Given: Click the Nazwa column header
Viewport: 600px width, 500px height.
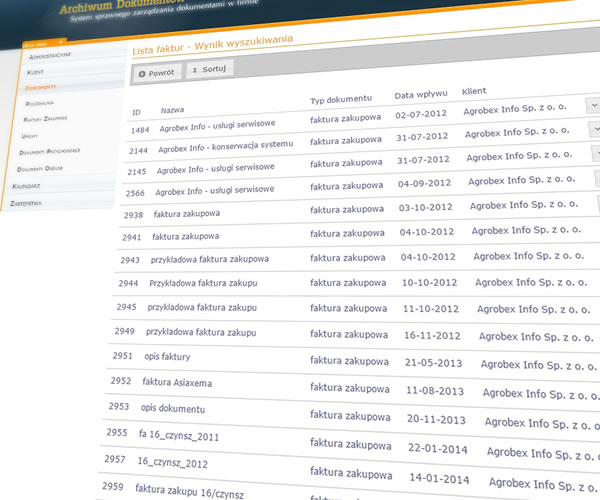Looking at the screenshot, I should coord(172,110).
